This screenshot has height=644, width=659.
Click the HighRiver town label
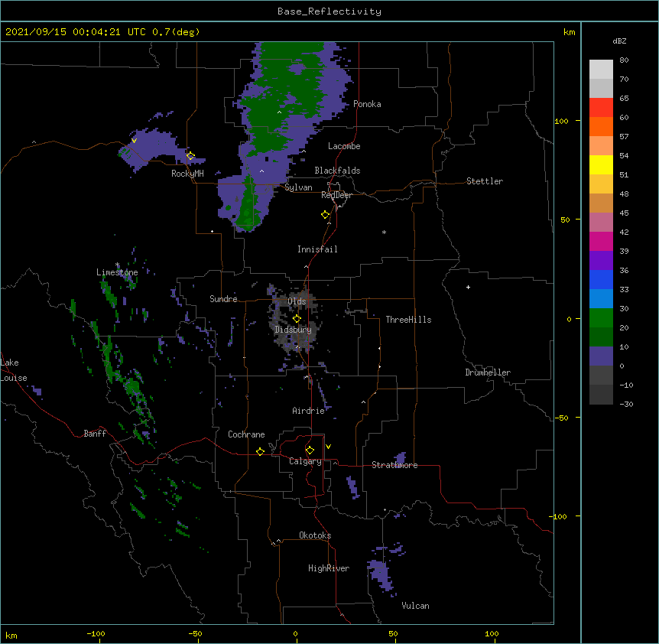point(328,568)
